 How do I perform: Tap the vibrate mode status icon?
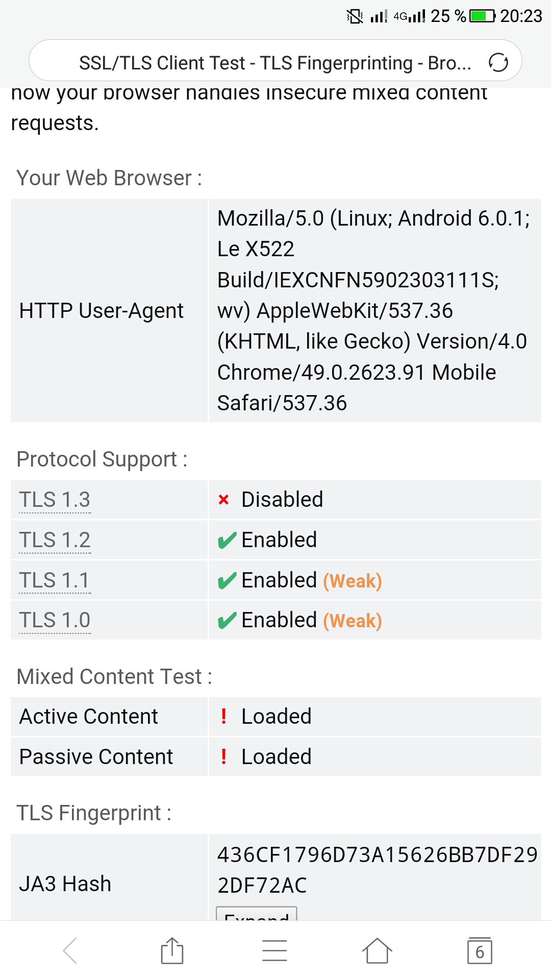[x=355, y=16]
